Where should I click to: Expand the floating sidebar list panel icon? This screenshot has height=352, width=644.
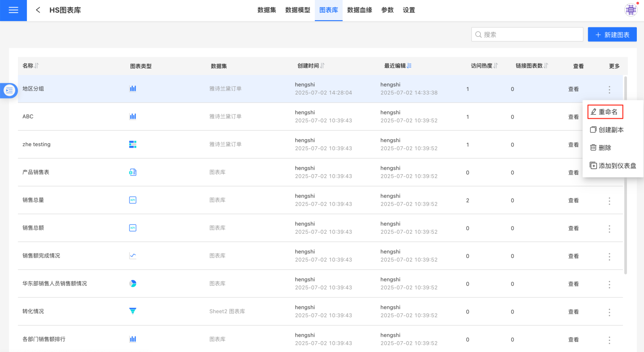coord(9,90)
